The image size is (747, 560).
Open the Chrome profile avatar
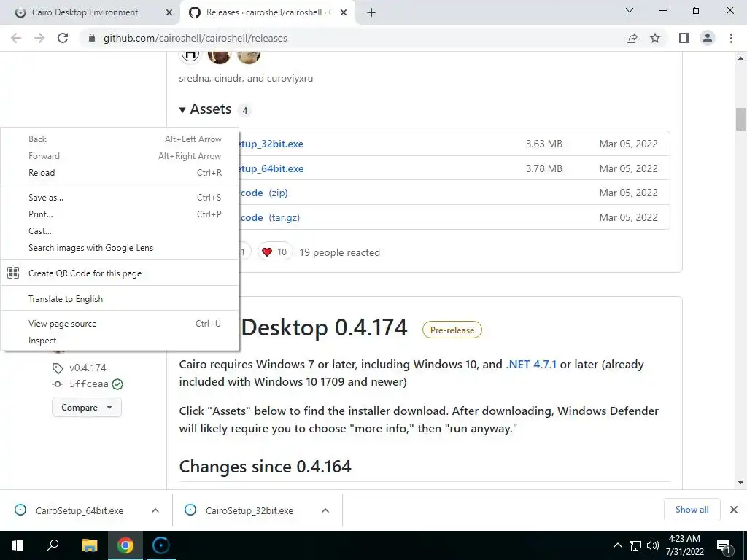click(708, 38)
